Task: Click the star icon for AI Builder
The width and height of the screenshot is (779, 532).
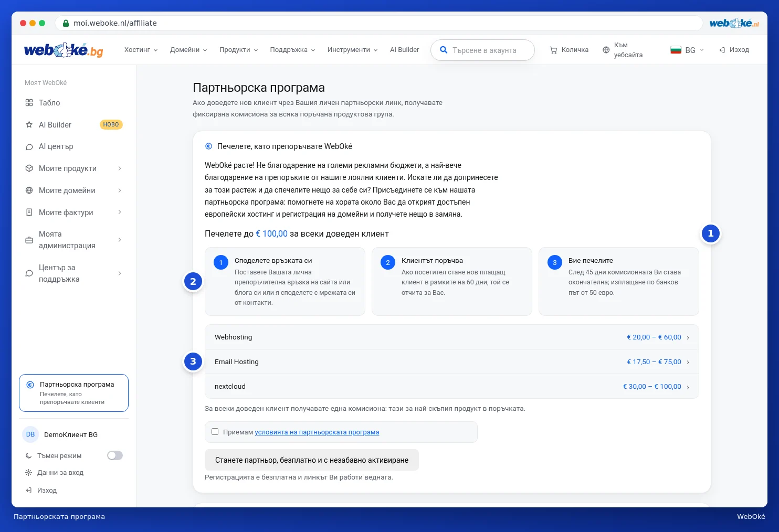Action: (29, 125)
